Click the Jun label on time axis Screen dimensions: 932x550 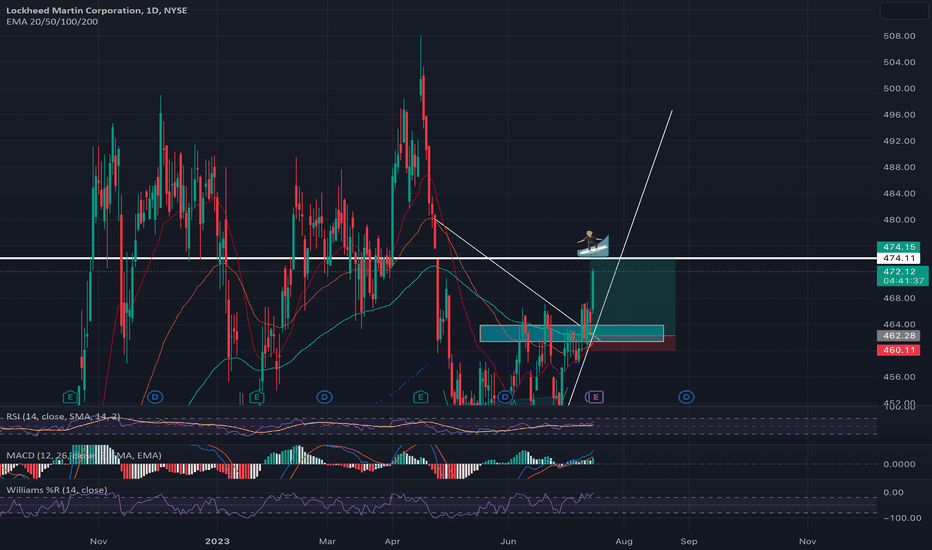pos(508,541)
